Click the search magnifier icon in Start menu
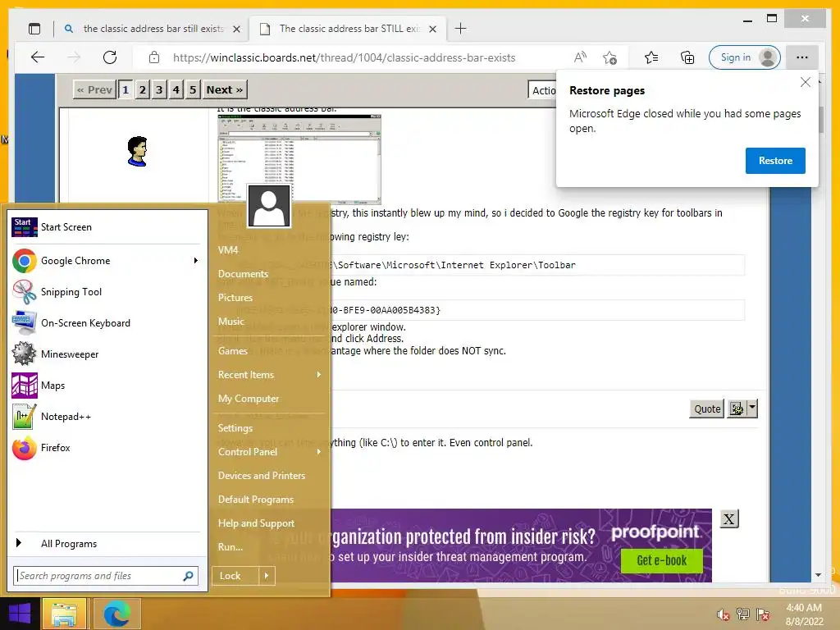 188,576
